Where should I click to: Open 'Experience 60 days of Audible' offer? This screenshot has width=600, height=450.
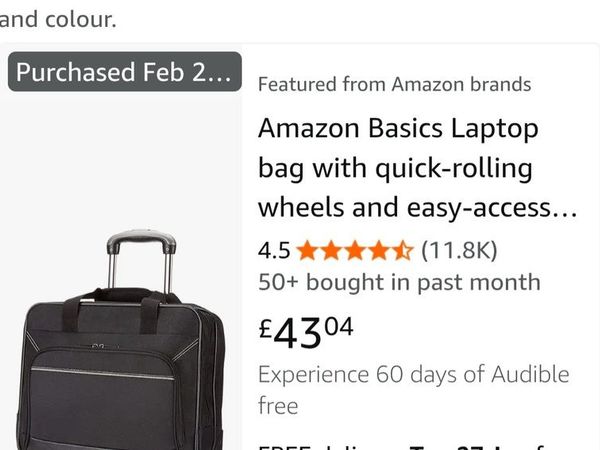click(x=413, y=376)
